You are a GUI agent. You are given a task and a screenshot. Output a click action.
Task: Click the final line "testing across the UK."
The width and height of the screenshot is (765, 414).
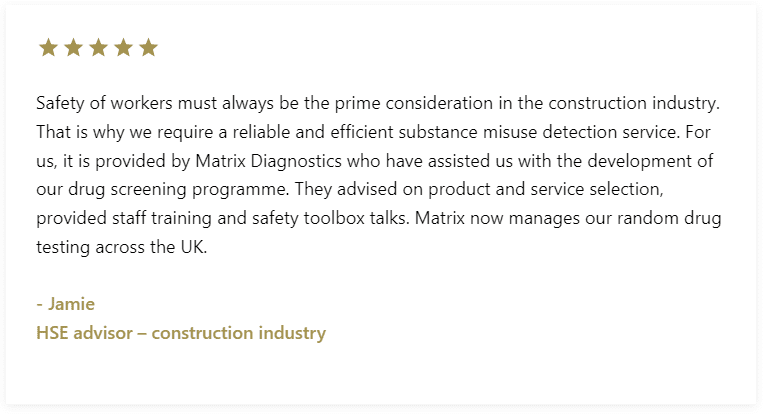121,247
